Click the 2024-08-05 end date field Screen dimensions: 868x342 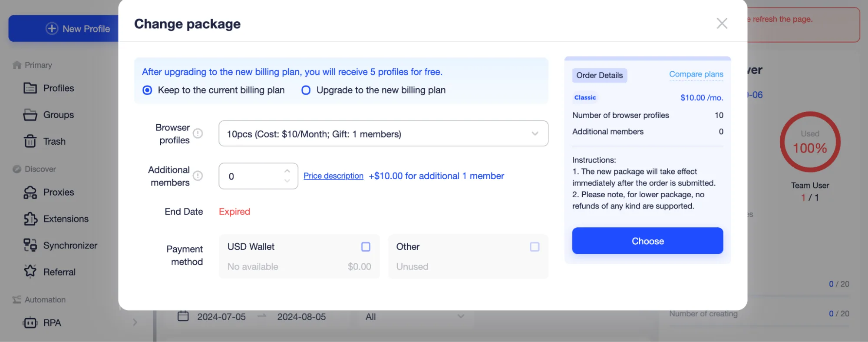tap(301, 317)
